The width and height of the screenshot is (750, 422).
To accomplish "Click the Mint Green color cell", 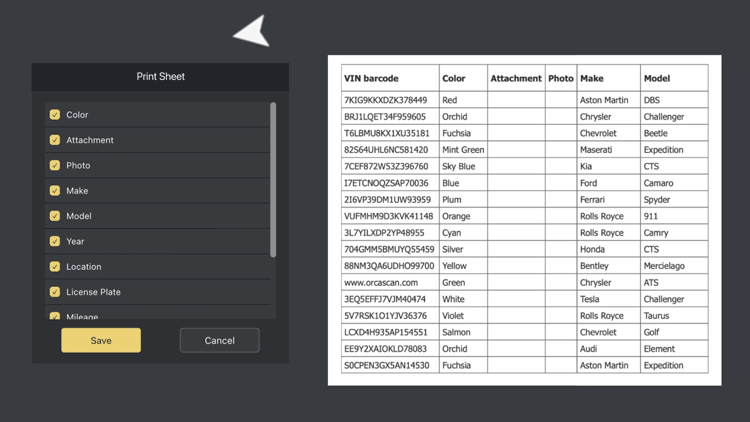I will click(463, 150).
